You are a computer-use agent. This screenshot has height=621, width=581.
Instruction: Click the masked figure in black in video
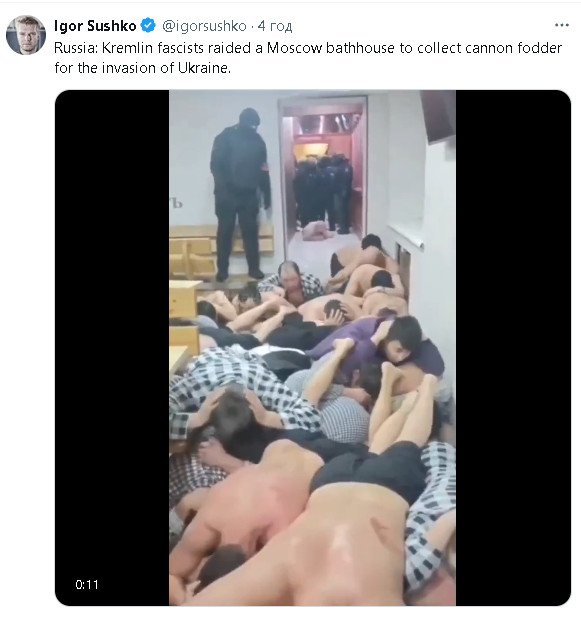(240, 195)
